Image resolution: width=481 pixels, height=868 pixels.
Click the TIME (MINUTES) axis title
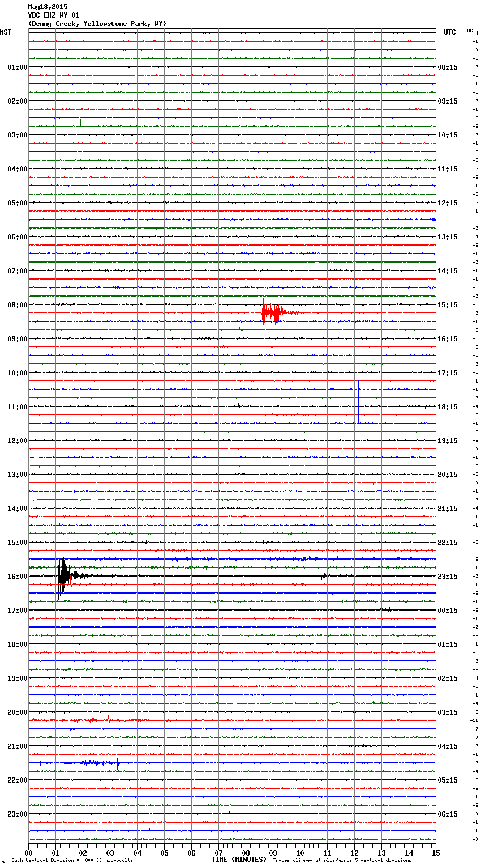(x=239, y=860)
